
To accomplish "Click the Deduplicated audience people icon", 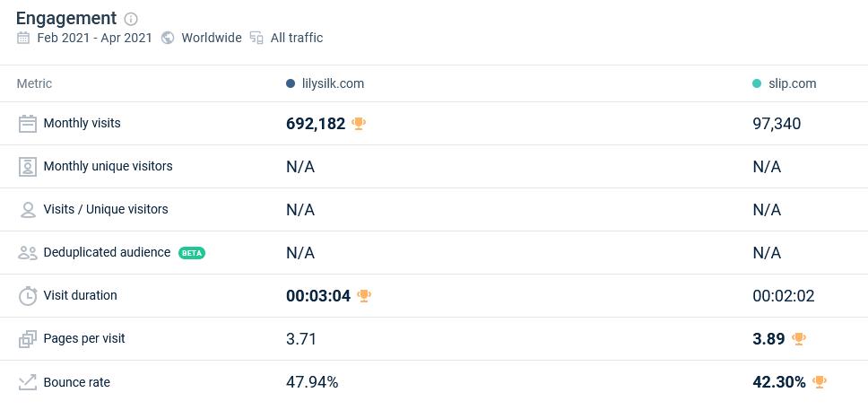I will click(x=28, y=253).
